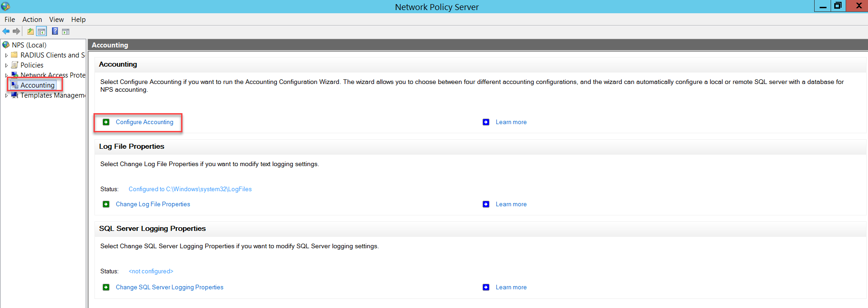Click the Back arrow toolbar icon
Screen dimensions: 868x308
6,31
